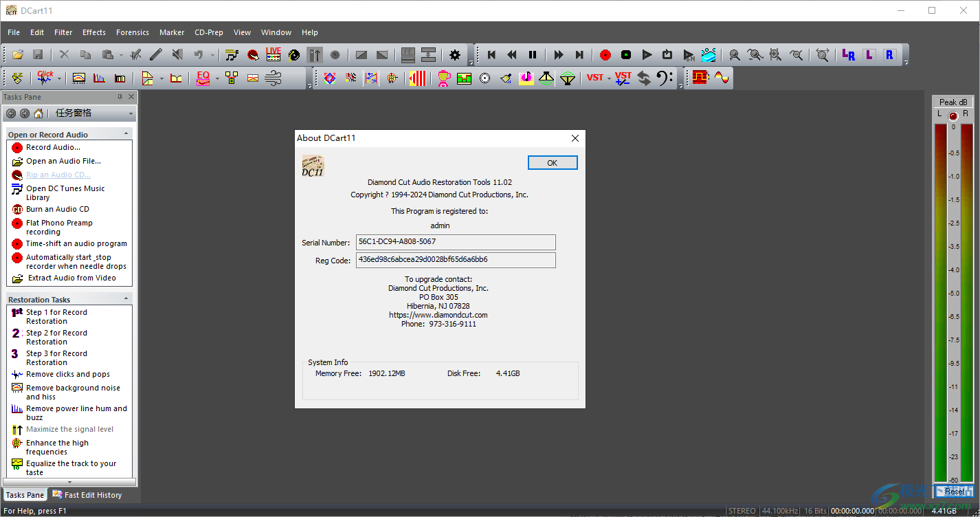Open the EQ filter tool
Screen dimensions: 980x517
point(203,78)
